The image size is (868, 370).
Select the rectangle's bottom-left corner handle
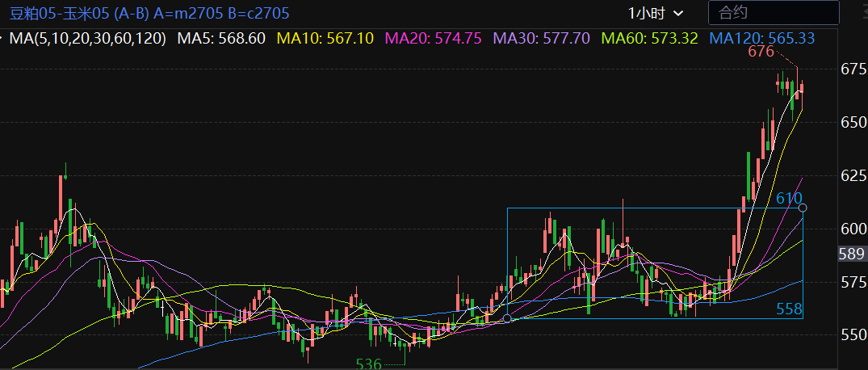507,318
